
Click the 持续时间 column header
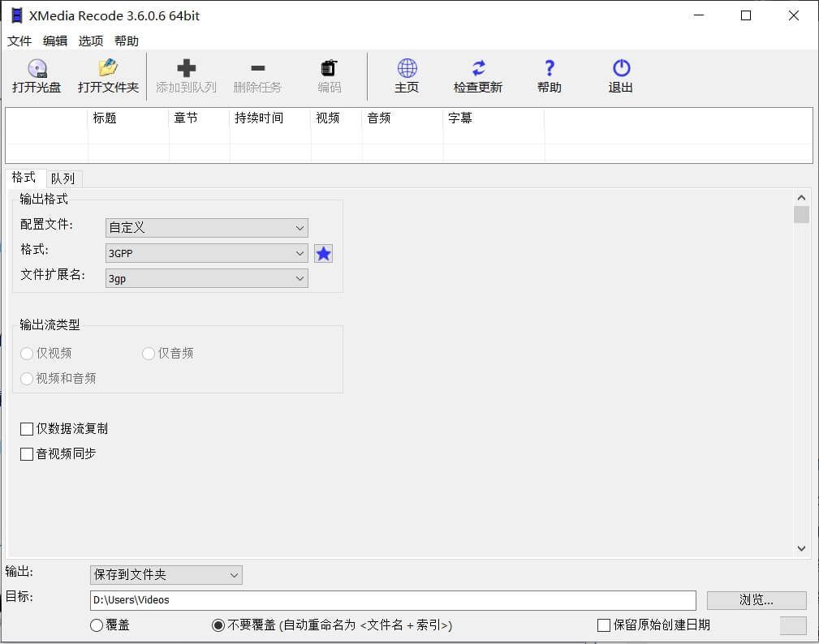(x=270, y=118)
